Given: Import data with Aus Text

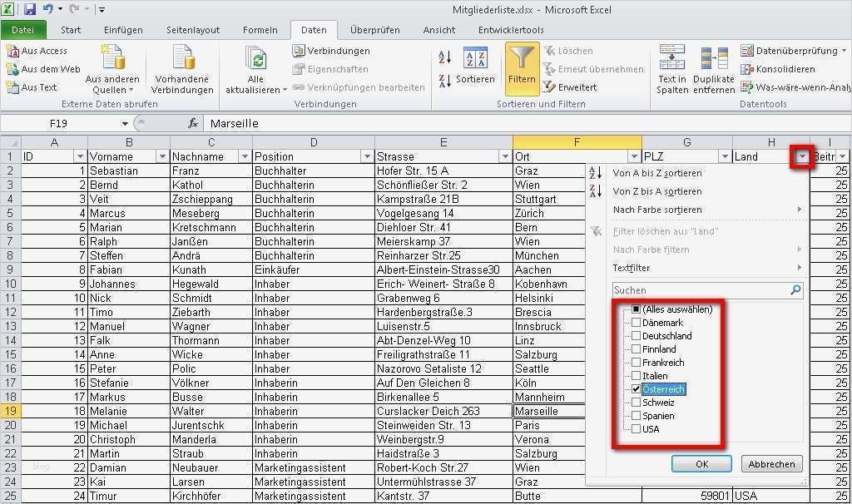Looking at the screenshot, I should (32, 86).
